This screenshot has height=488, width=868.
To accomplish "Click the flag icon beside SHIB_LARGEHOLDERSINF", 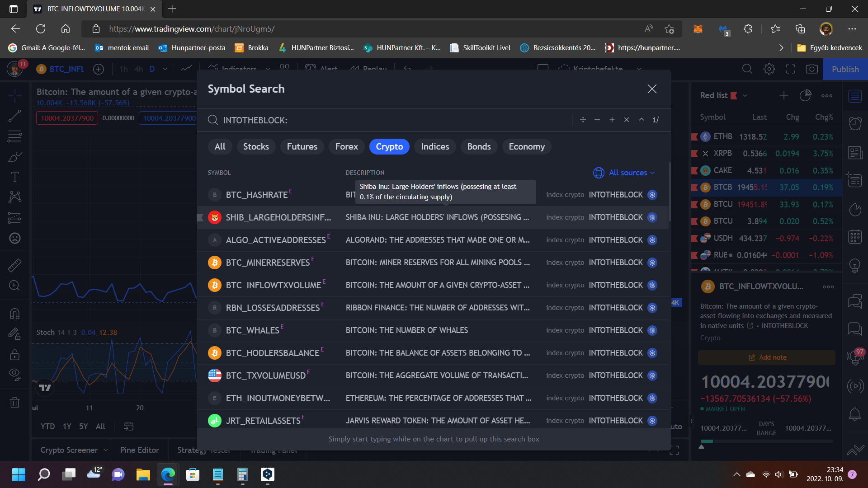I will (200, 217).
